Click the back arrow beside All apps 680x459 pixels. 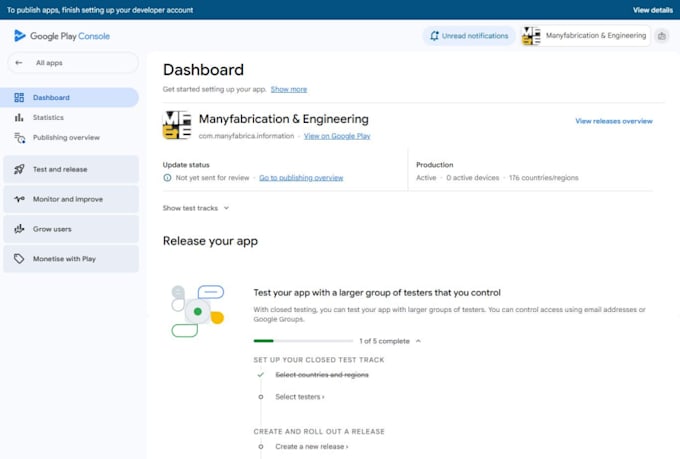point(19,63)
